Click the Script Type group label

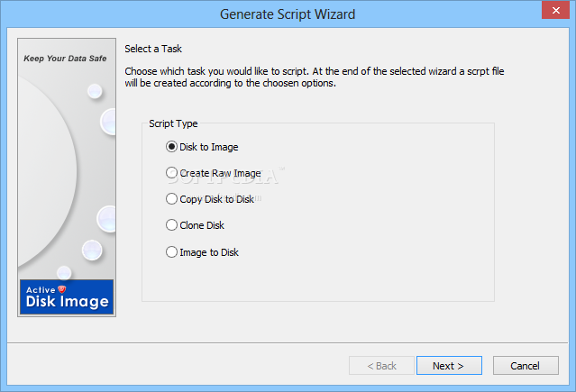click(173, 123)
